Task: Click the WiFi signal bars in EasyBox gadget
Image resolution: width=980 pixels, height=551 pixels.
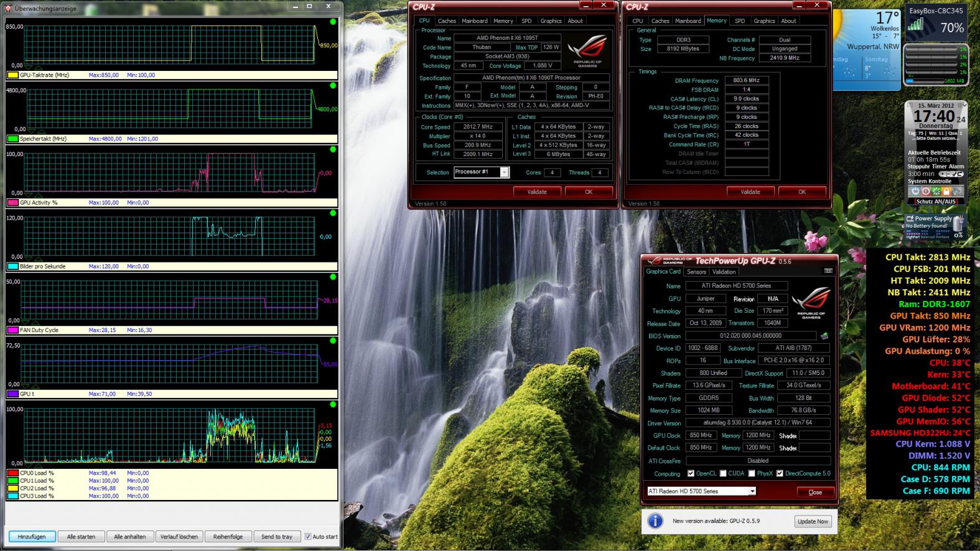Action: (916, 24)
